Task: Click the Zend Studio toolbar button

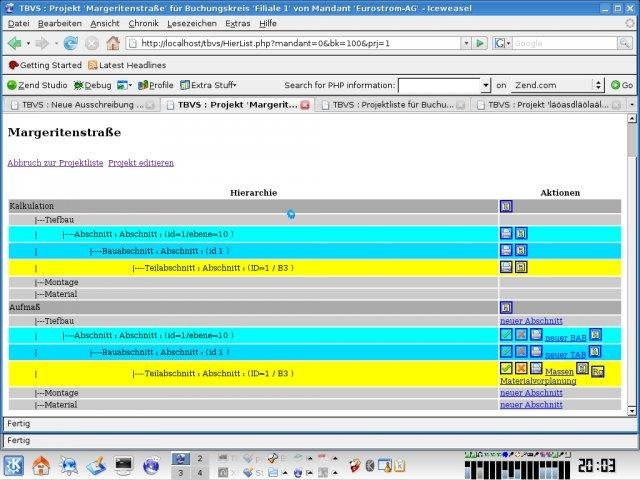Action: tap(37, 85)
